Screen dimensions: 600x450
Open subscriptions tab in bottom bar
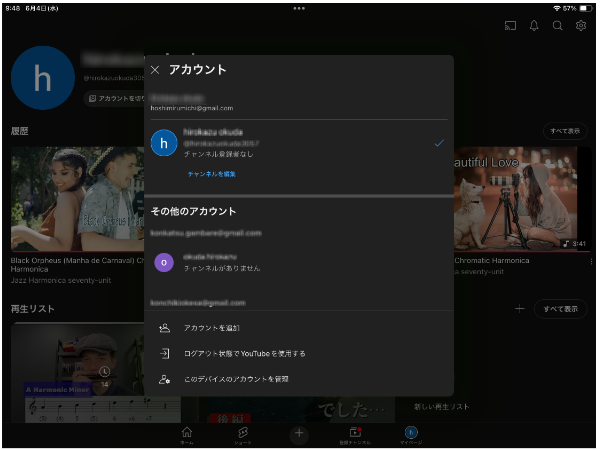point(355,435)
